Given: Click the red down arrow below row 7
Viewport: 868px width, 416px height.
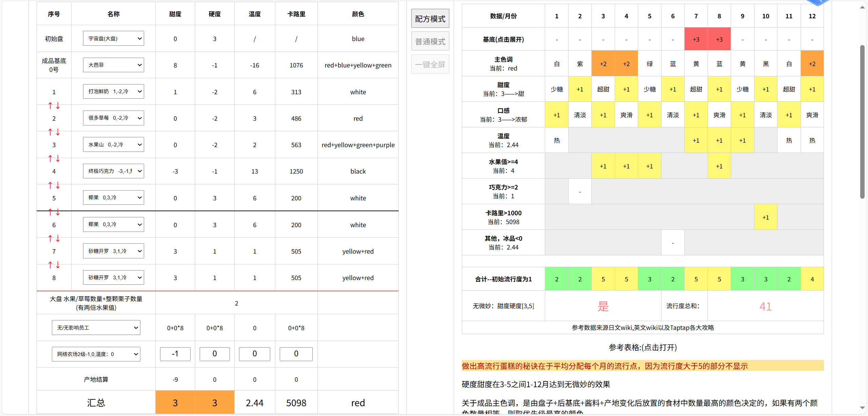Looking at the screenshot, I should pos(58,265).
